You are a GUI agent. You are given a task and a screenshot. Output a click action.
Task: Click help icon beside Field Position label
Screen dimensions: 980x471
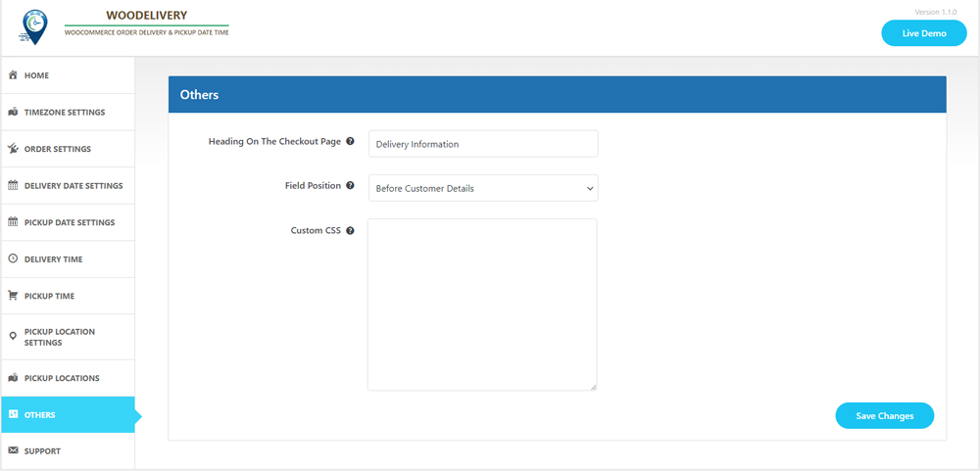[350, 186]
